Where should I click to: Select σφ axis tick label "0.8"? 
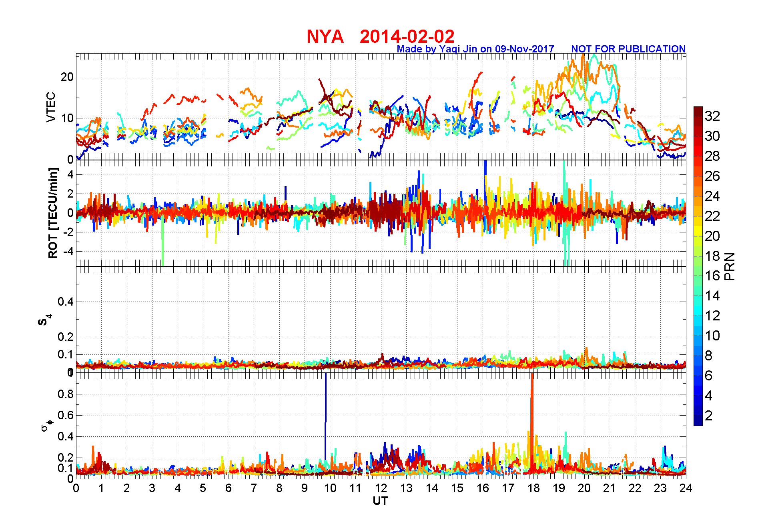(x=66, y=394)
